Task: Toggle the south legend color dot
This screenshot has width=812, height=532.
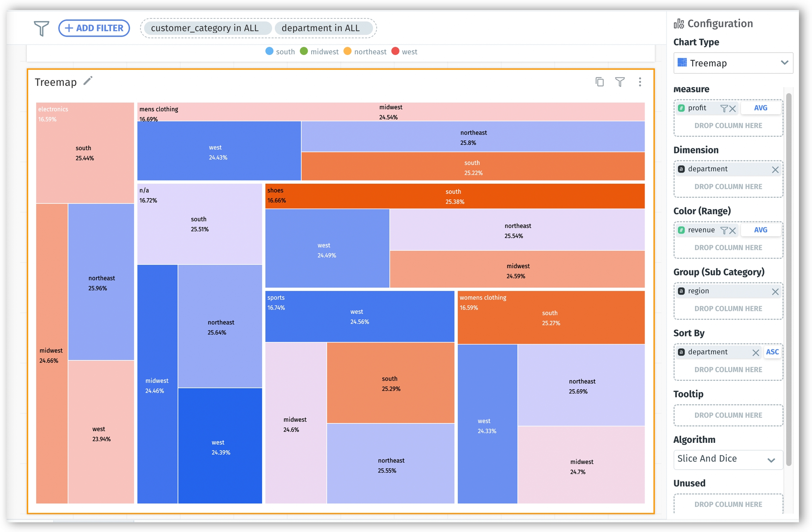Action: (x=269, y=51)
